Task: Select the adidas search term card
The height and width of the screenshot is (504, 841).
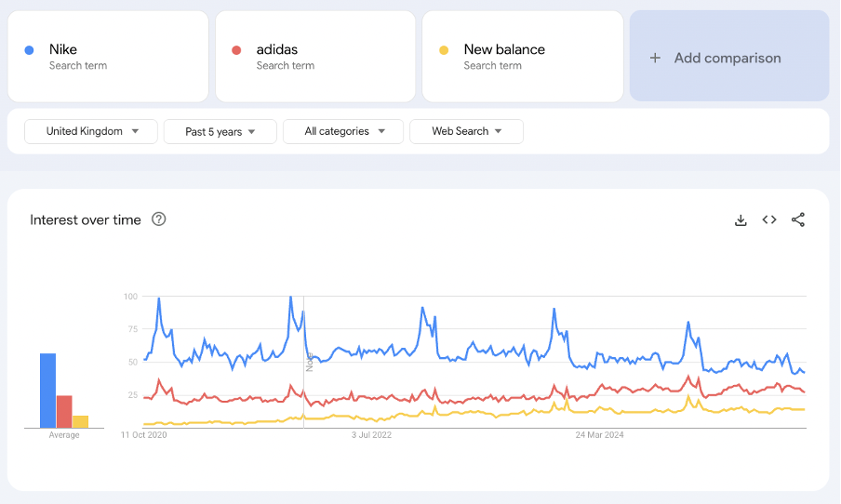Action: click(315, 57)
